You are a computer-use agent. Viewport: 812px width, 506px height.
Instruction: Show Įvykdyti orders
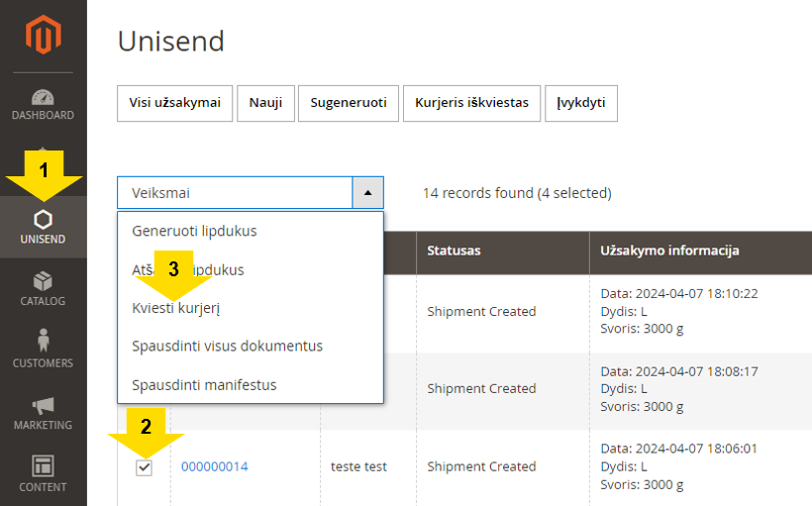pyautogui.click(x=581, y=103)
